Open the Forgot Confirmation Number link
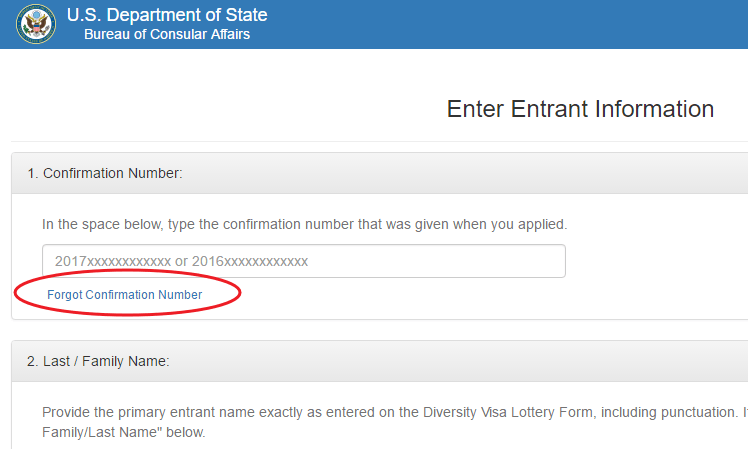 point(125,295)
